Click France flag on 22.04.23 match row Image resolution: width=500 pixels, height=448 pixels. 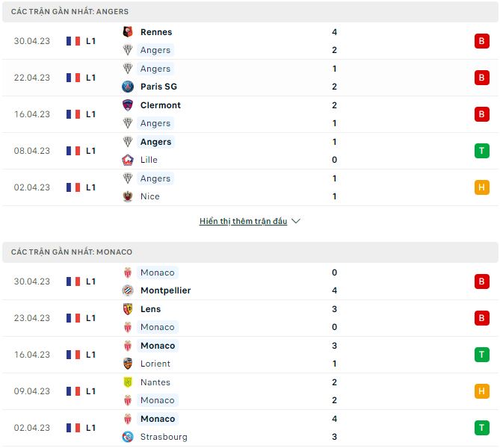click(73, 78)
